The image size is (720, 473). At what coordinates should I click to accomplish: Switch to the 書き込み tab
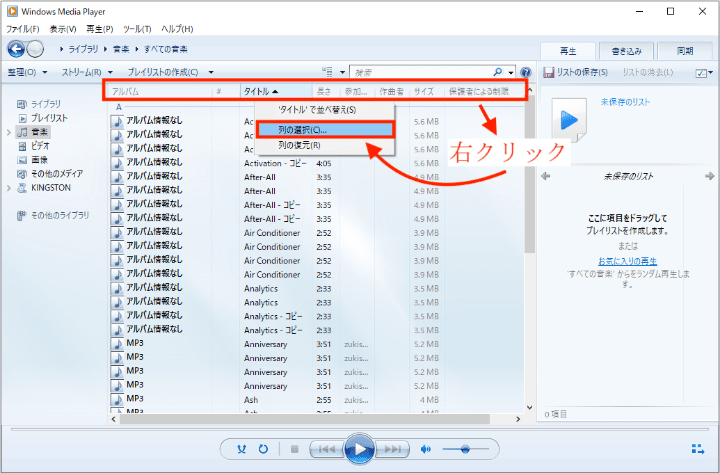point(627,51)
